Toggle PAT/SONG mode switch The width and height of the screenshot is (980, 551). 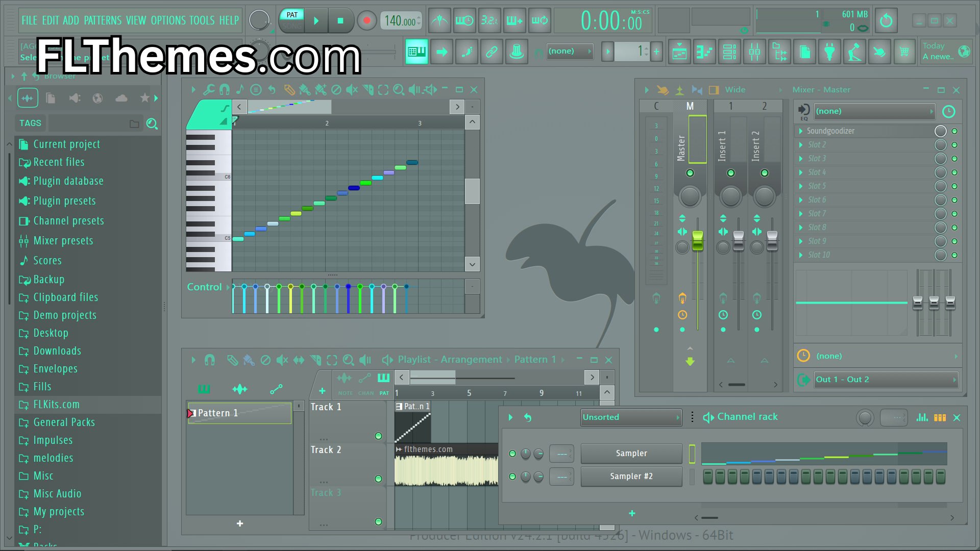(x=292, y=20)
